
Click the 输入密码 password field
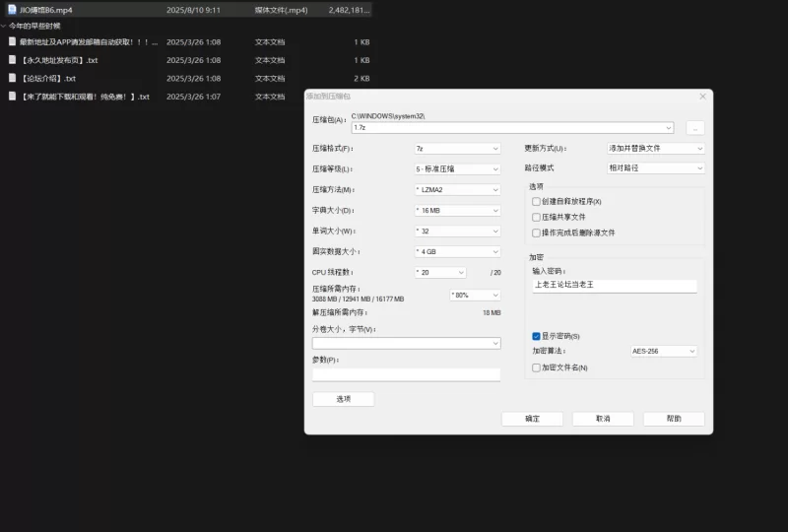(614, 285)
